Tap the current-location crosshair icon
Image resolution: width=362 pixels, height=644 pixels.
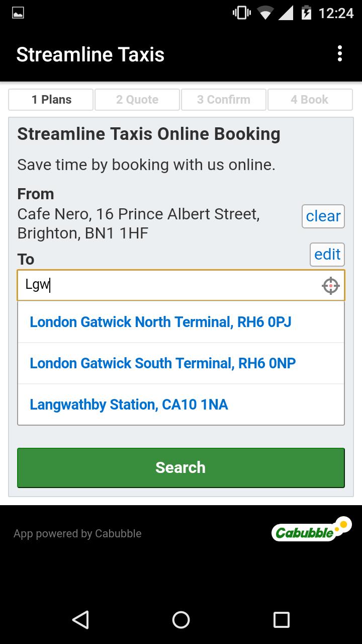tap(330, 286)
